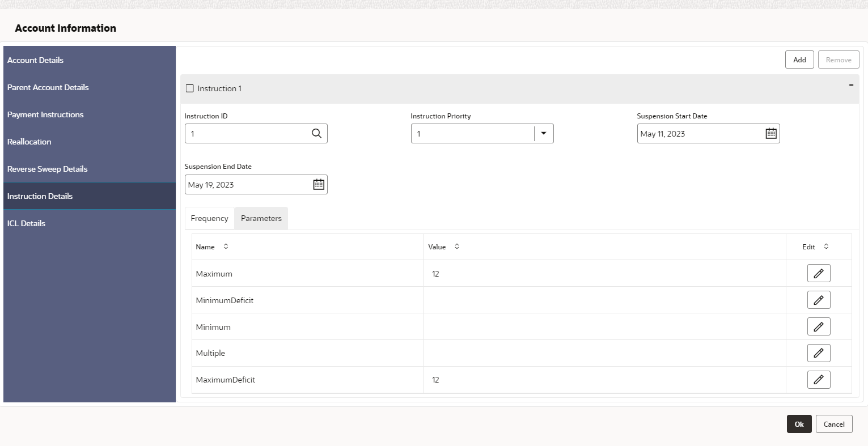Sort the table by Name column

226,247
